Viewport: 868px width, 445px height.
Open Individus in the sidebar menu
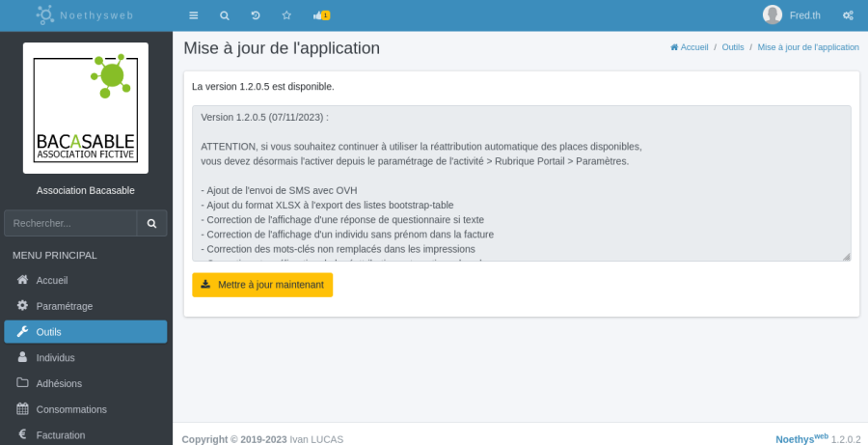click(x=55, y=357)
